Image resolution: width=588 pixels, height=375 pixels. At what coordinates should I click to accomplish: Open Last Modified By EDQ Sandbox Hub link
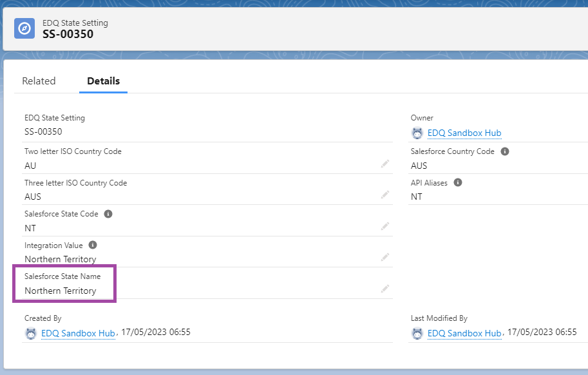click(x=464, y=333)
